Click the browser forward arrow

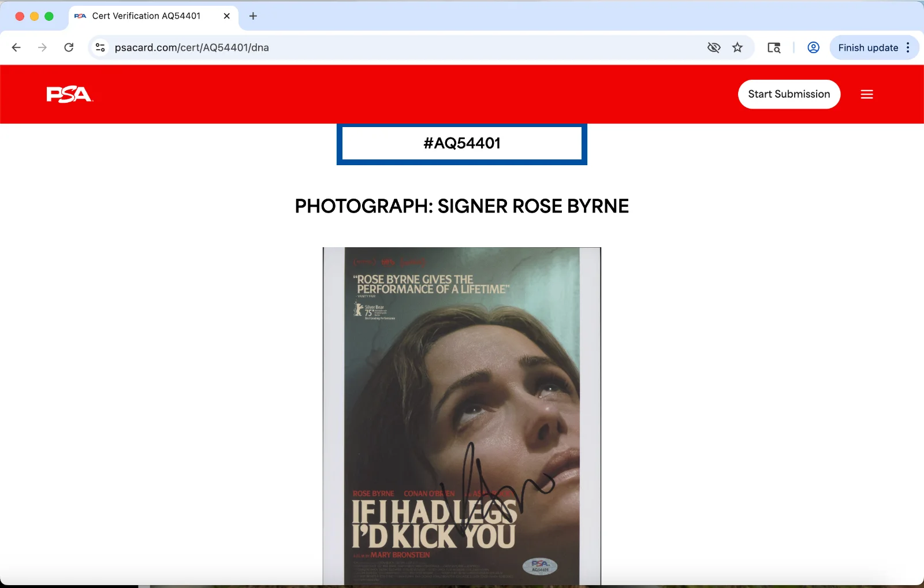(42, 47)
